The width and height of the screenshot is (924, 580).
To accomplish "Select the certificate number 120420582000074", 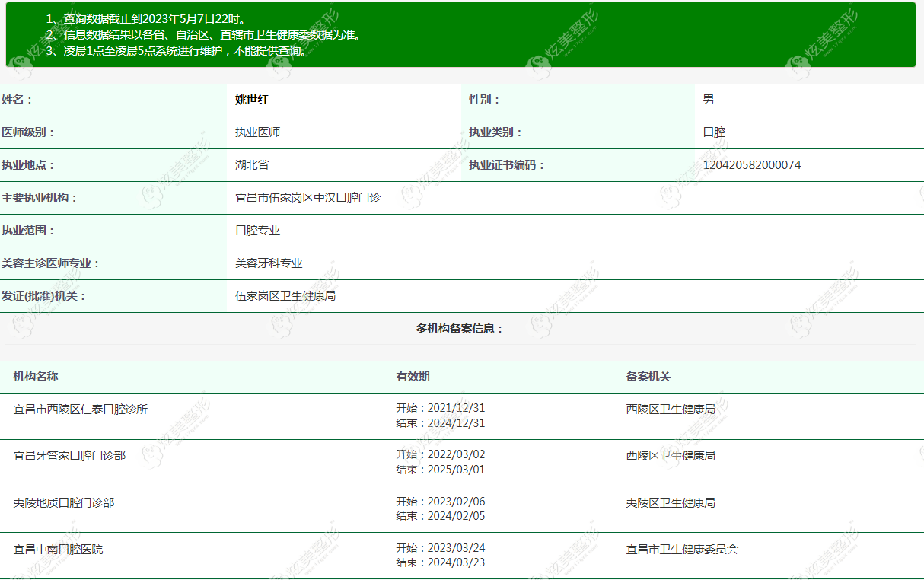I will pos(752,165).
